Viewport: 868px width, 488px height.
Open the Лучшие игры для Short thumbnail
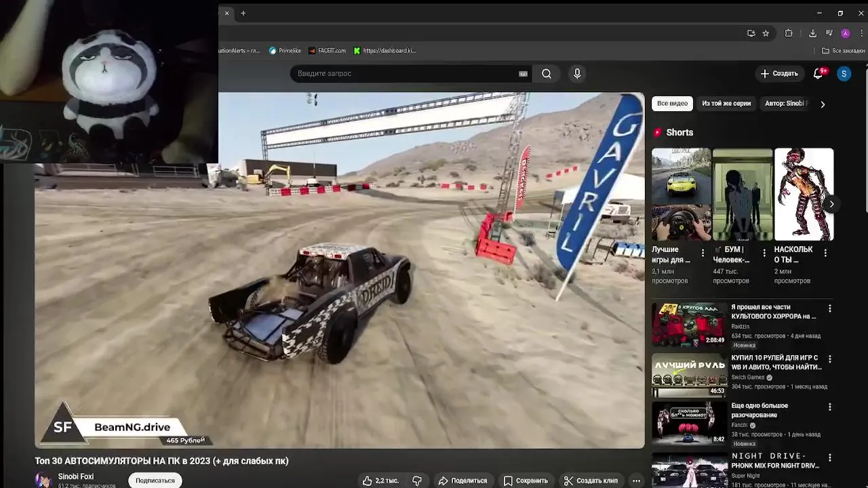(682, 195)
